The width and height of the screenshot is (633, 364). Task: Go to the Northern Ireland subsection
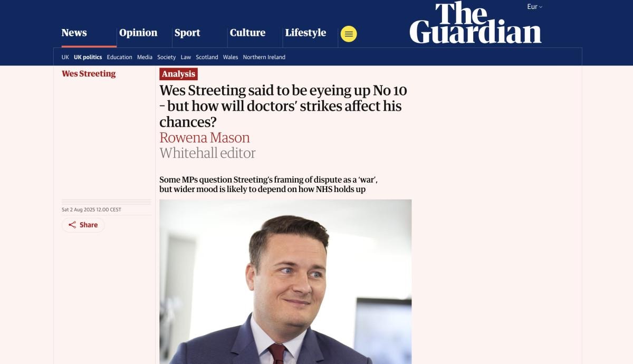click(x=264, y=57)
